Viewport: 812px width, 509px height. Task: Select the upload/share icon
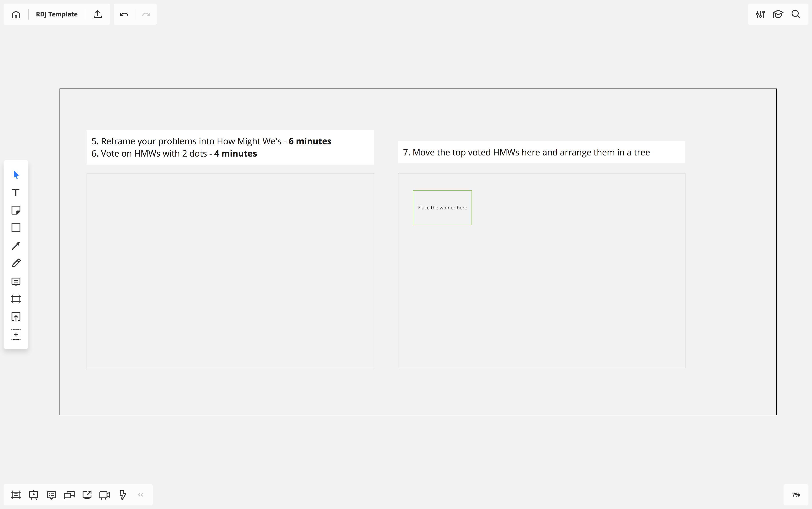tap(97, 14)
